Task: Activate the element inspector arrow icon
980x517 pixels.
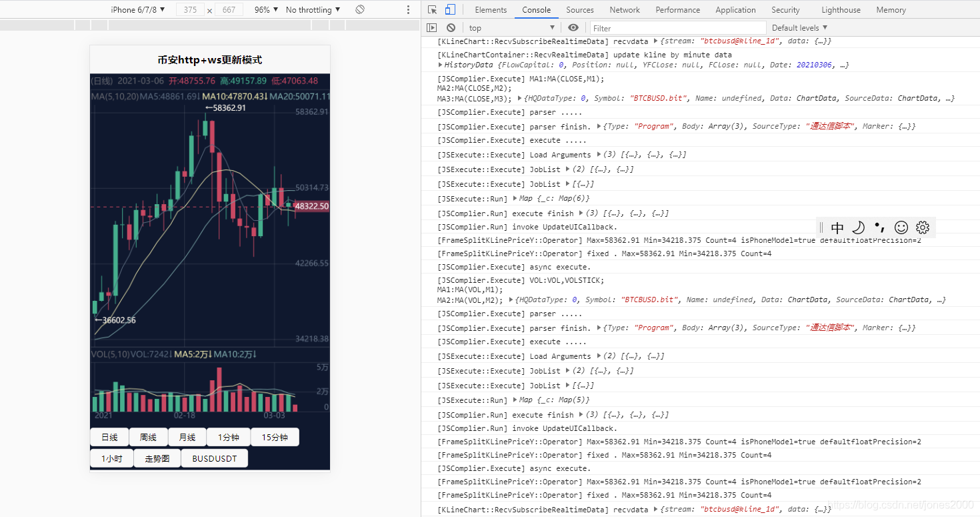Action: (x=433, y=9)
